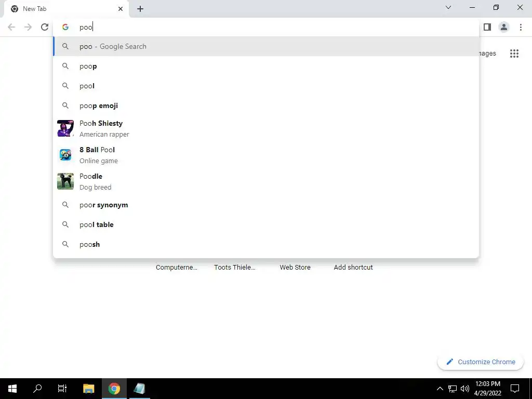The image size is (532, 399).
Task: Select the 'poosh' suggestion
Action: tap(266, 244)
